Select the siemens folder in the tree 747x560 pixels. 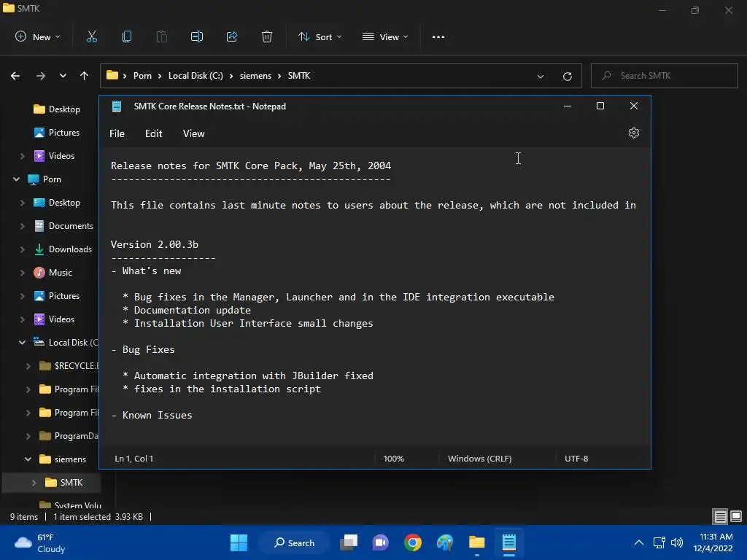pyautogui.click(x=63, y=459)
